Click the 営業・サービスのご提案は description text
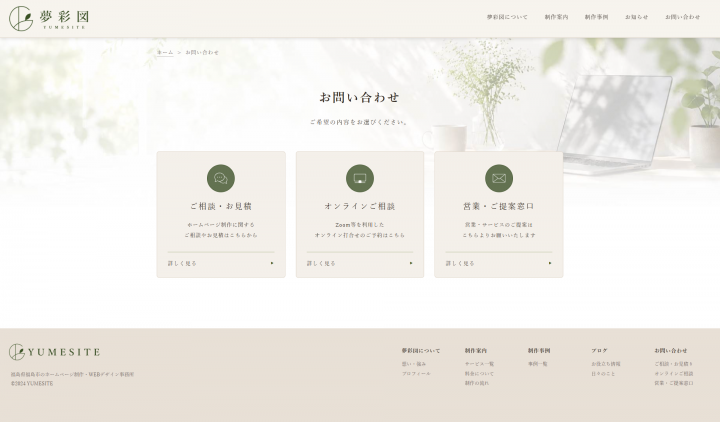The image size is (720, 422). pyautogui.click(x=499, y=225)
